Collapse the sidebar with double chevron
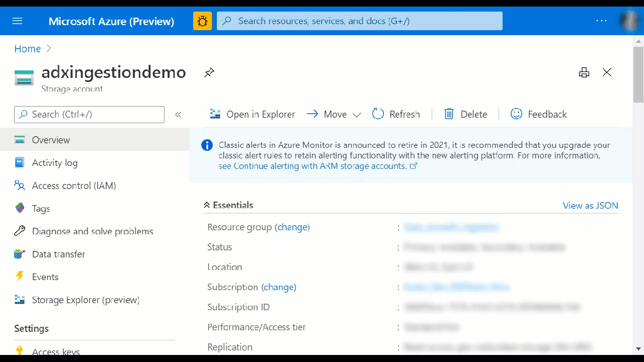 coord(178,115)
